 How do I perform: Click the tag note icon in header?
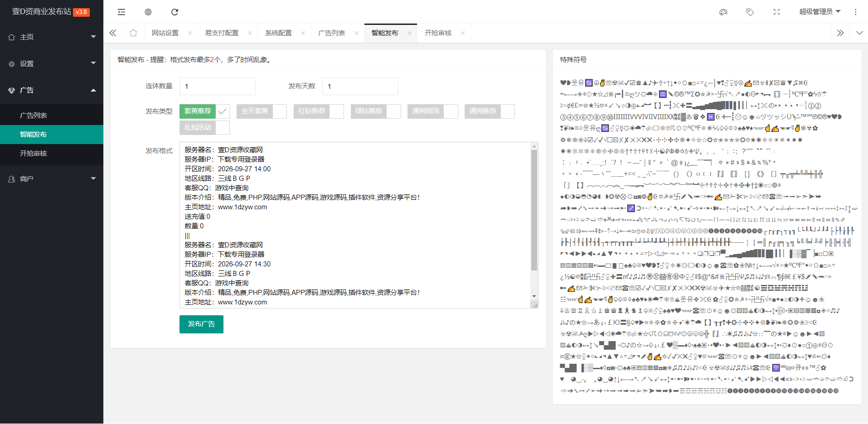coord(750,12)
